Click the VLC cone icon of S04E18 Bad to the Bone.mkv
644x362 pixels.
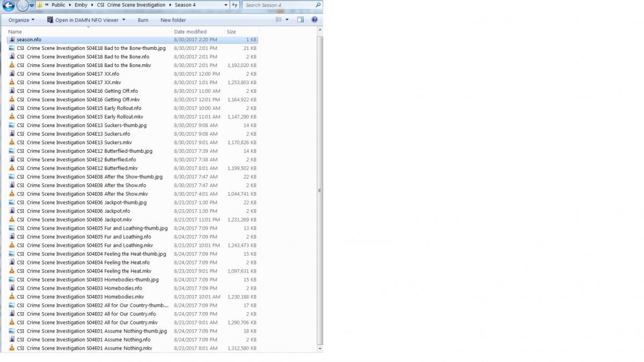pos(12,65)
